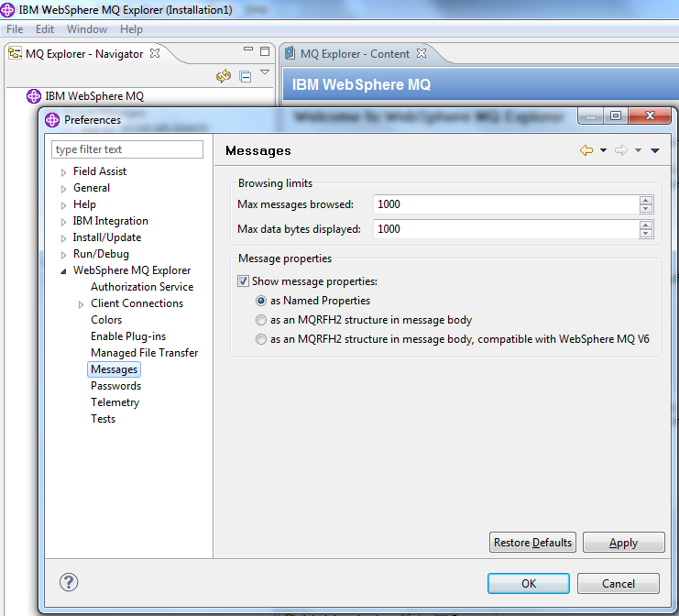Open the Window menu
679x616 pixels.
(87, 29)
